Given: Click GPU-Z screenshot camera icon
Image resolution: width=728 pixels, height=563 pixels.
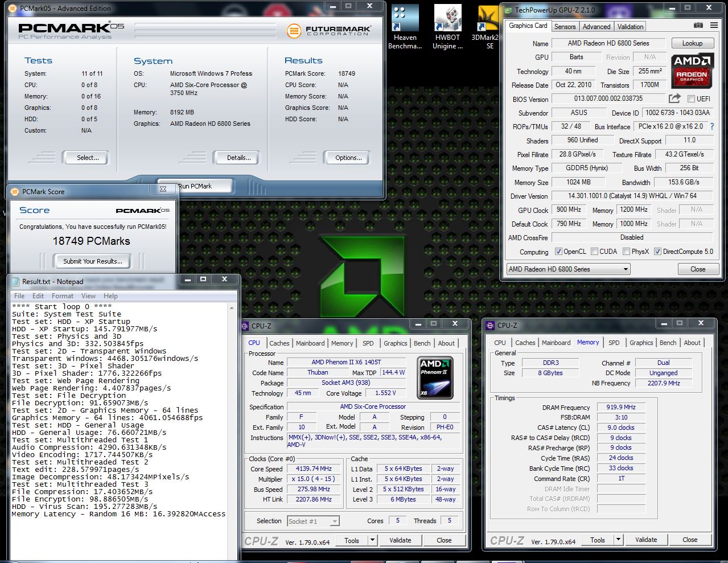Looking at the screenshot, I should pyautogui.click(x=698, y=26).
